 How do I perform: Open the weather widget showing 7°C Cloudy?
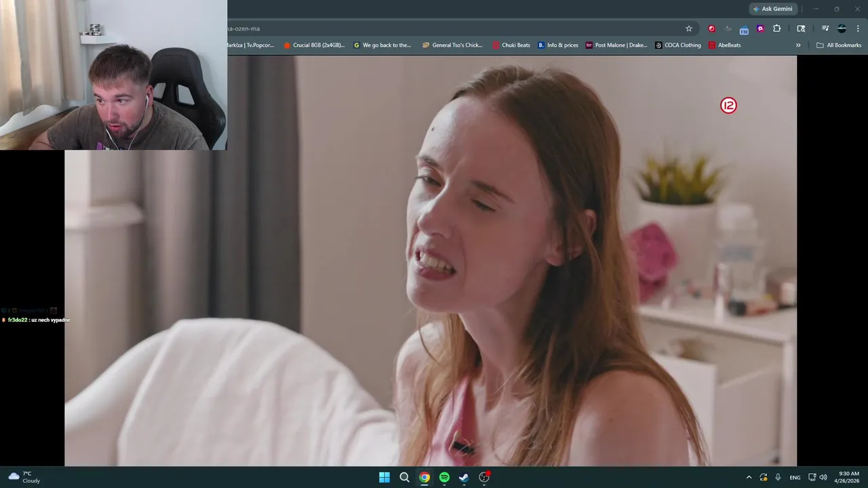[24, 477]
